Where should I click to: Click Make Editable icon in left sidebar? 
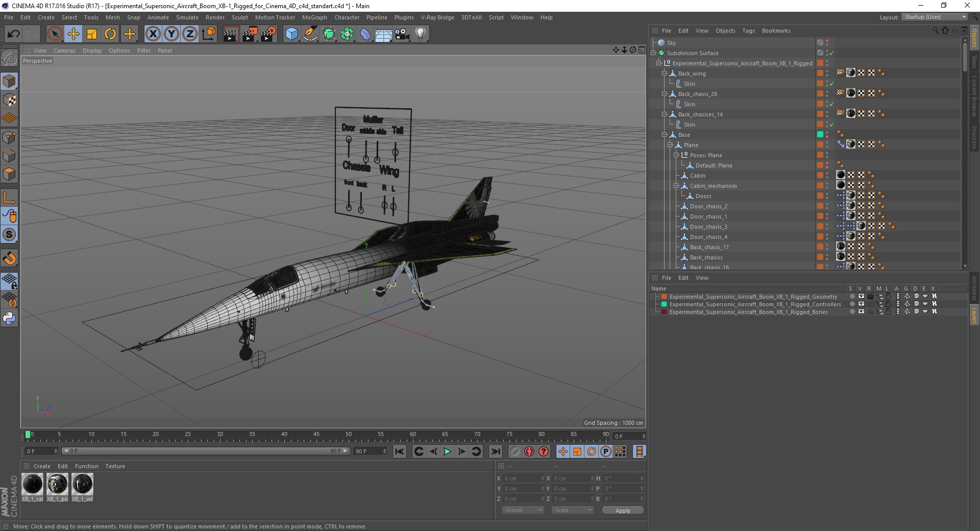tap(9, 58)
